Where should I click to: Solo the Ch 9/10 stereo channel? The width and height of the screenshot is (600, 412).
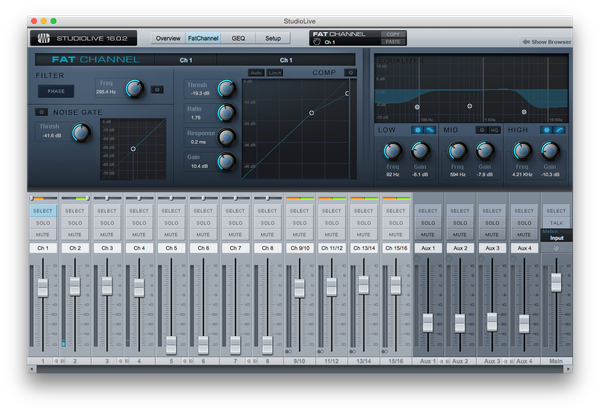click(x=300, y=223)
